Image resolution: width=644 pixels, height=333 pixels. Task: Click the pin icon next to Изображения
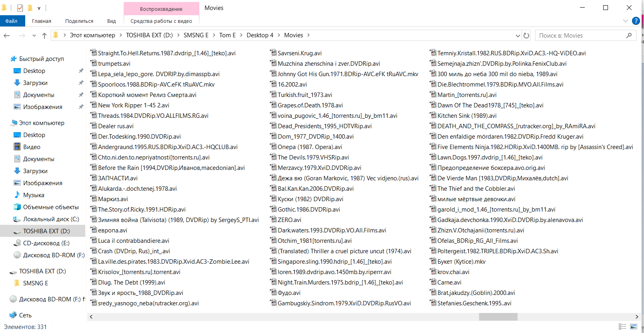(x=81, y=107)
